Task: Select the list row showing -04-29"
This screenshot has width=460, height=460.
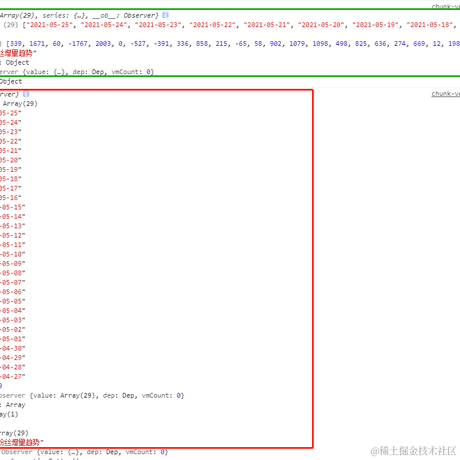Action: point(13,358)
